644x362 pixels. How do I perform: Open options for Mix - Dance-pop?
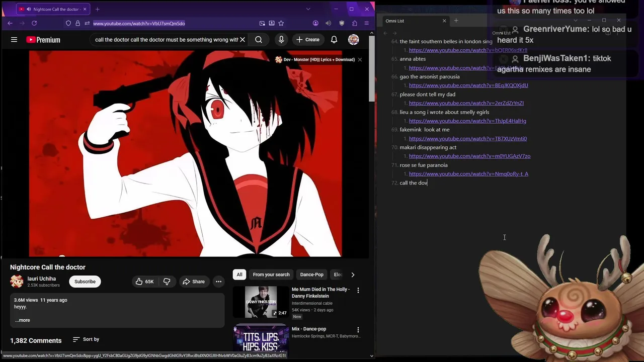(x=358, y=330)
